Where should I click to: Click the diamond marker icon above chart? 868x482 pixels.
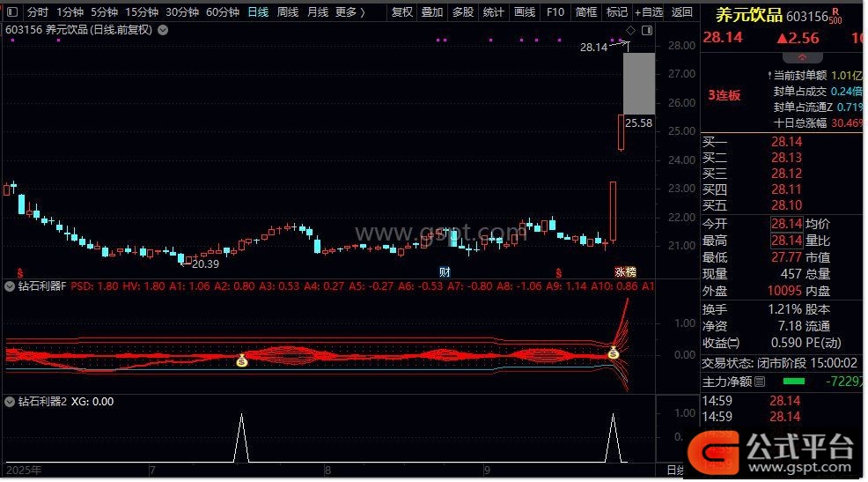pos(630,30)
